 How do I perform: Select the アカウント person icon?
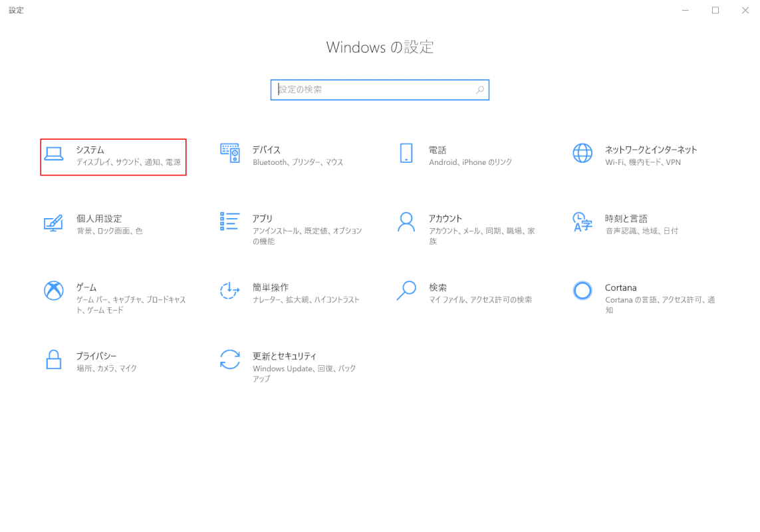406,222
